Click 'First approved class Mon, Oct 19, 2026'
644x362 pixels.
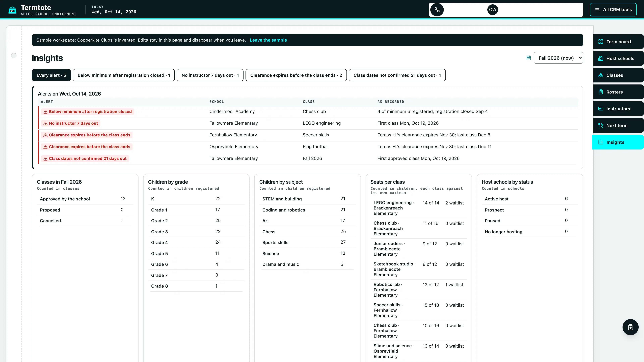pyautogui.click(x=418, y=158)
